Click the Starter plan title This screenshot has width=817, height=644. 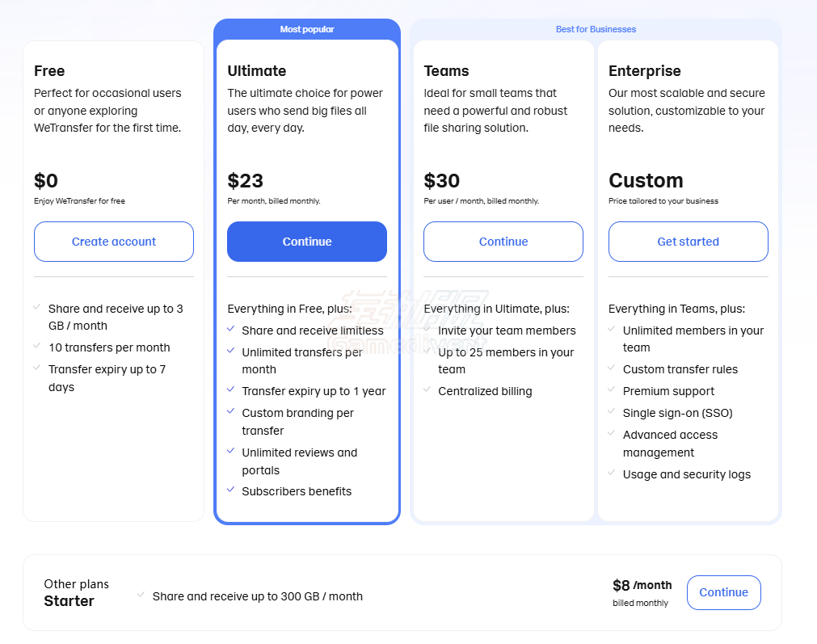[x=69, y=600]
